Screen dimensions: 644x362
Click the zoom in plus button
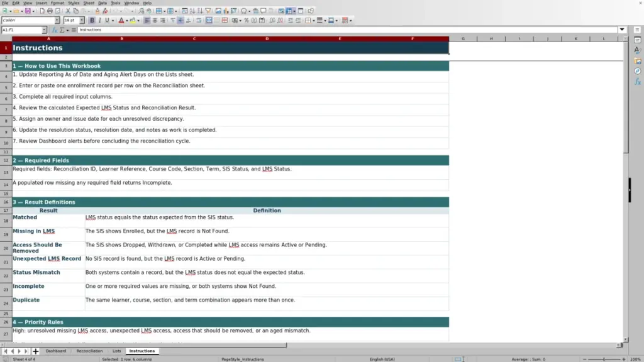pos(623,359)
